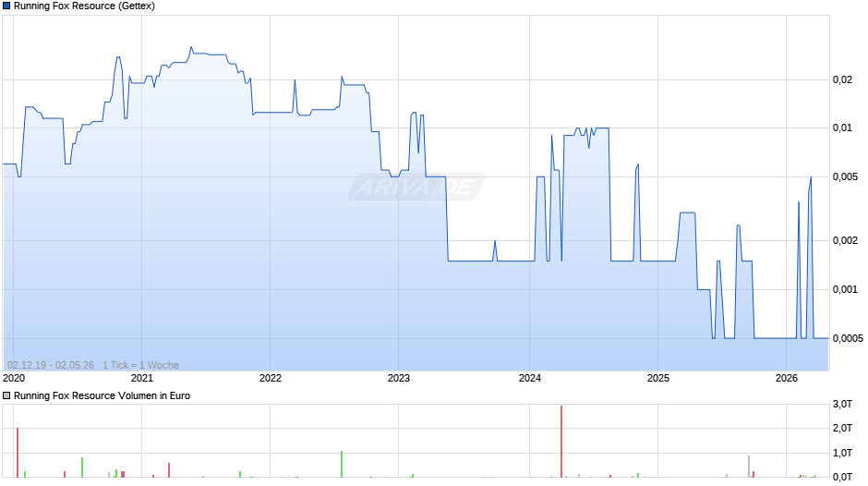Click the 0,02 price axis label

(x=842, y=79)
